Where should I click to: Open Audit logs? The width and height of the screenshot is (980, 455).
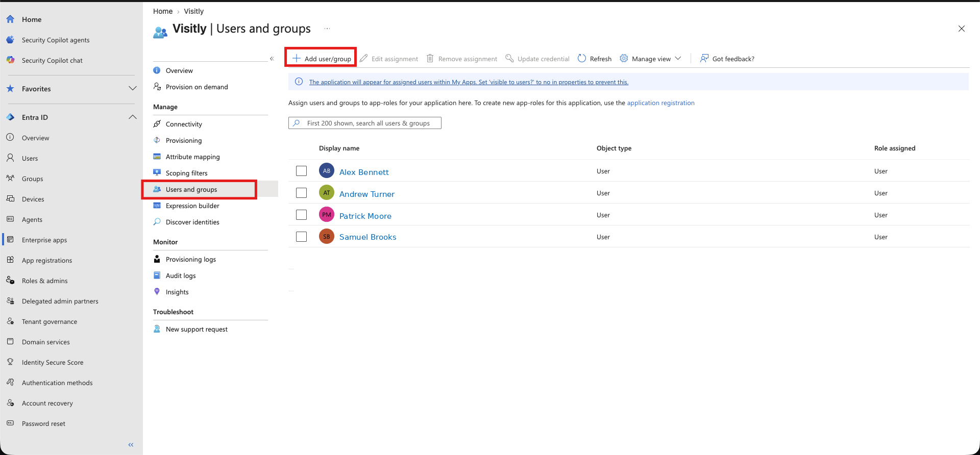coord(181,275)
